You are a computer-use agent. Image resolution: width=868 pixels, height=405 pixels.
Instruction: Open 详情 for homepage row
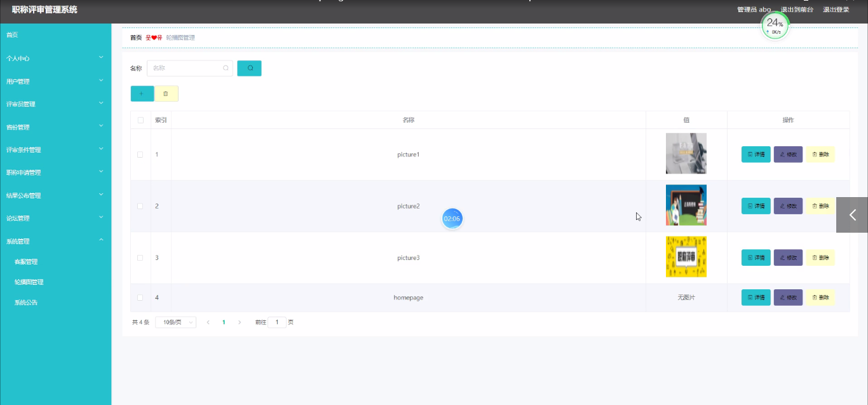click(756, 298)
